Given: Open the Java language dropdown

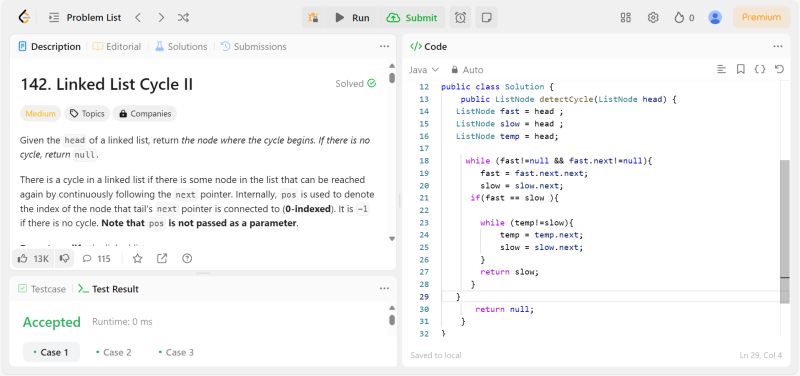Looking at the screenshot, I should click(423, 69).
